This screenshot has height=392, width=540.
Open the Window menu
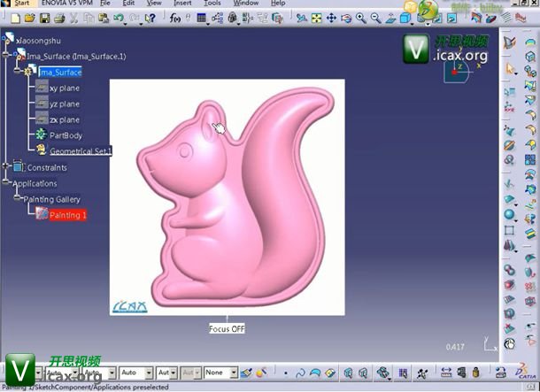pos(246,4)
